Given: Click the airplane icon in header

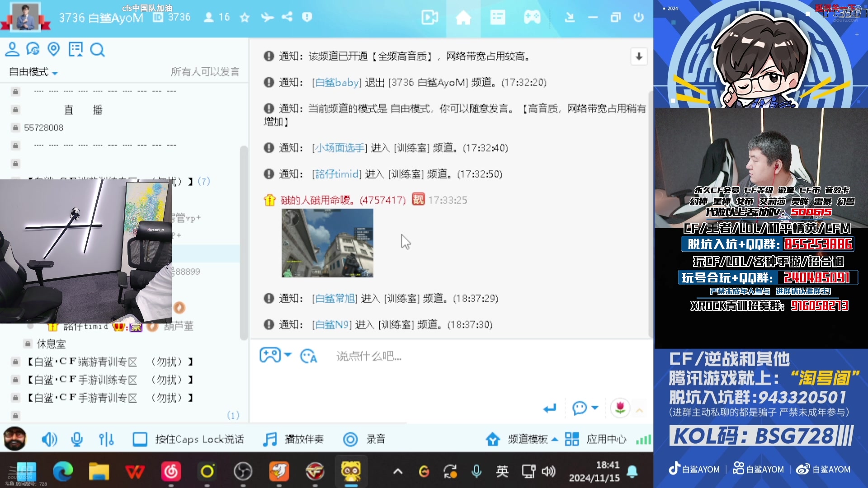Looking at the screenshot, I should coord(267,17).
